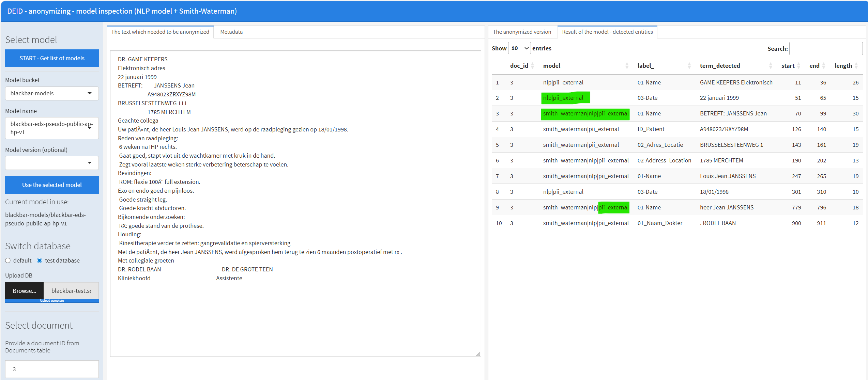Sort table by start column
The image size is (868, 380).
790,66
